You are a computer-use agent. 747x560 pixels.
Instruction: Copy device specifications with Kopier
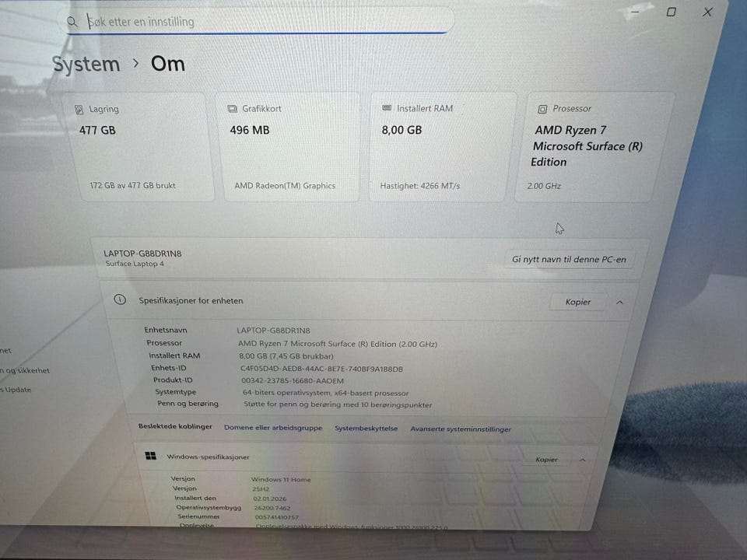578,302
